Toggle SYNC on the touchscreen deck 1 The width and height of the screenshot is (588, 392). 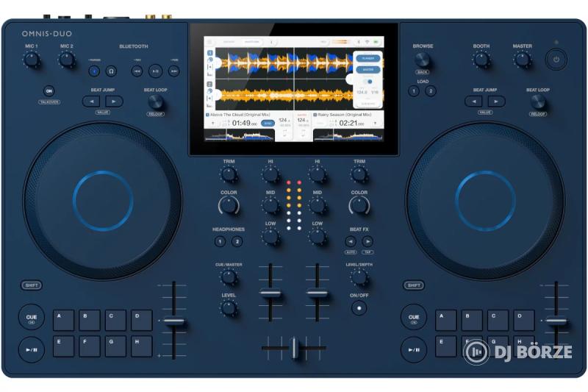(268, 124)
